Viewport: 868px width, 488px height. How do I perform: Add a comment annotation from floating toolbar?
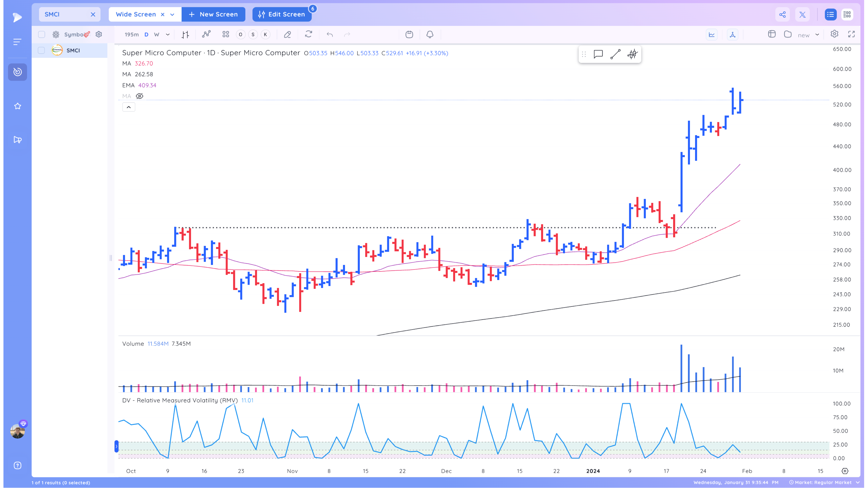coord(598,54)
